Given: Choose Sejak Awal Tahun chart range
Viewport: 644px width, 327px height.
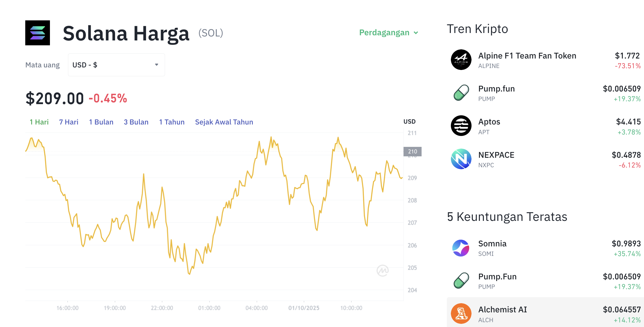Looking at the screenshot, I should pyautogui.click(x=224, y=122).
